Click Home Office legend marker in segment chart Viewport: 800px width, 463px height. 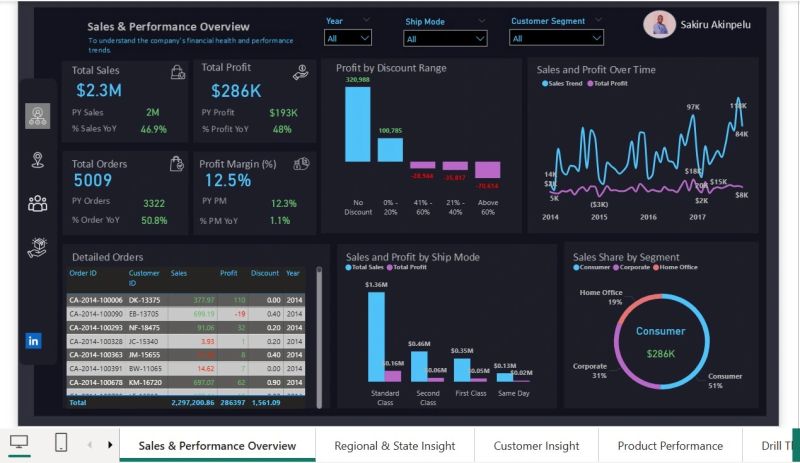(656, 267)
